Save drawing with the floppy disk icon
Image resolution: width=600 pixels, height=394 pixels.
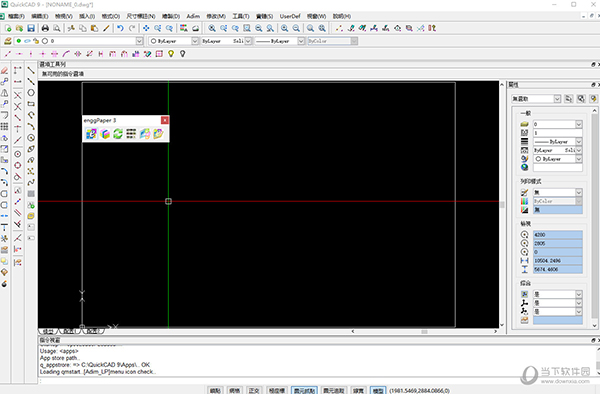coord(31,28)
